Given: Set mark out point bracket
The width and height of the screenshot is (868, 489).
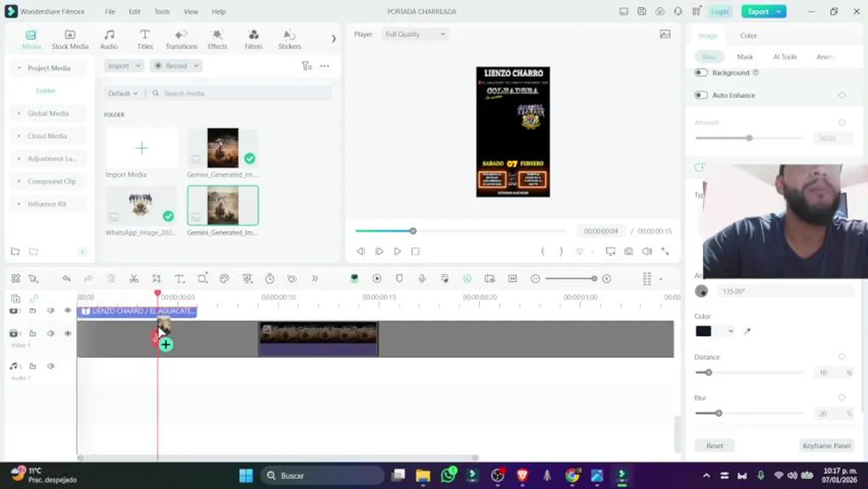Looking at the screenshot, I should 561,251.
